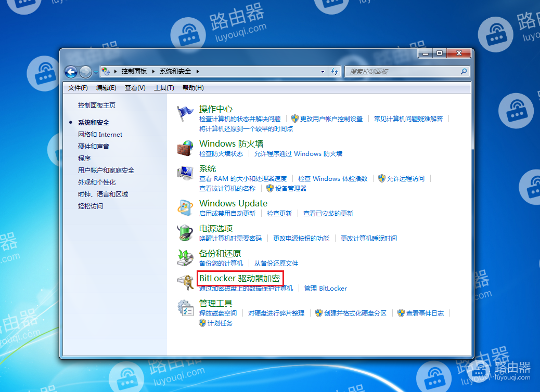This screenshot has width=540, height=392.
Task: Click 允许程序通过 Windows 防火墙 link
Action: tap(298, 153)
